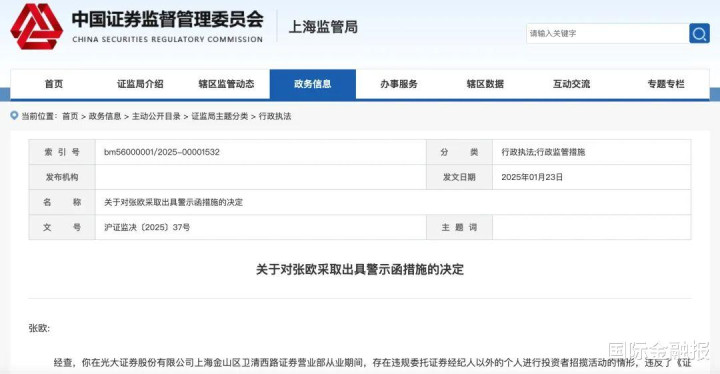
Task: Open the 办事服务 navigation tab
Action: [399, 84]
